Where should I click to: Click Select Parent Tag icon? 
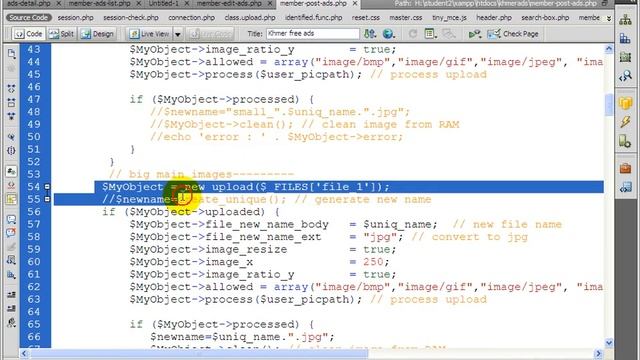[11, 137]
